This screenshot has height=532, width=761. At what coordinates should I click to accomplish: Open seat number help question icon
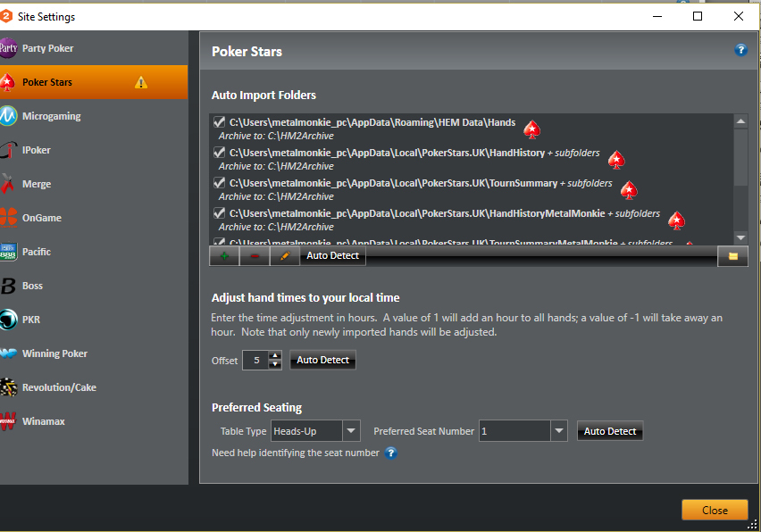(x=390, y=453)
